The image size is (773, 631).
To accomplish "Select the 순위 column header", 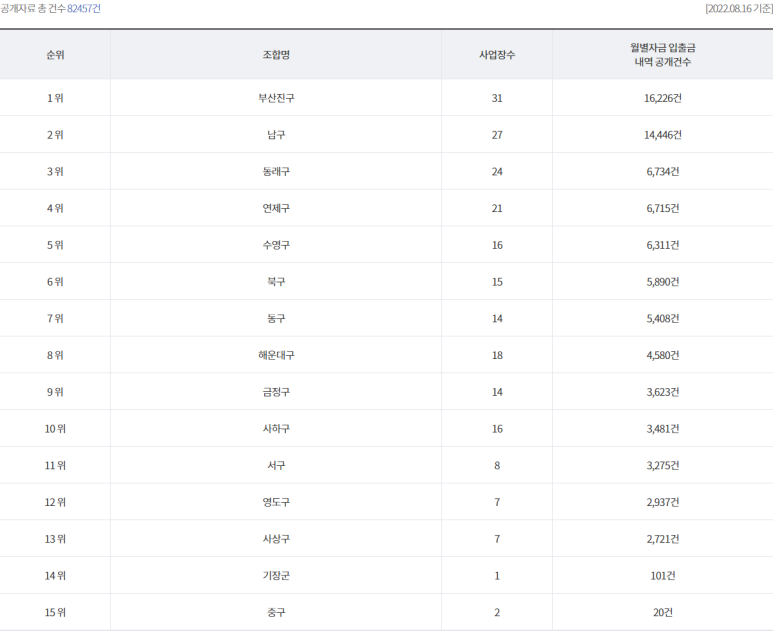I will 55,55.
